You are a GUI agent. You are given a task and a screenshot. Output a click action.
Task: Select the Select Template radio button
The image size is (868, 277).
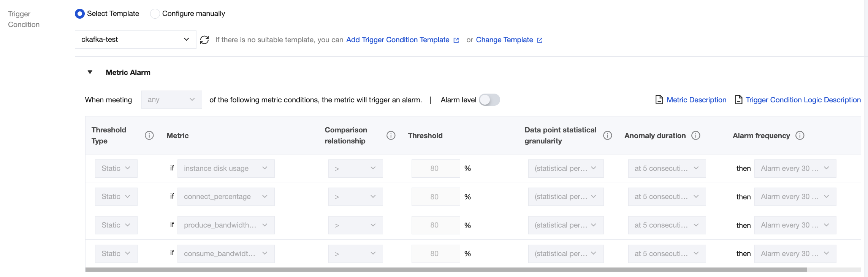tap(80, 14)
